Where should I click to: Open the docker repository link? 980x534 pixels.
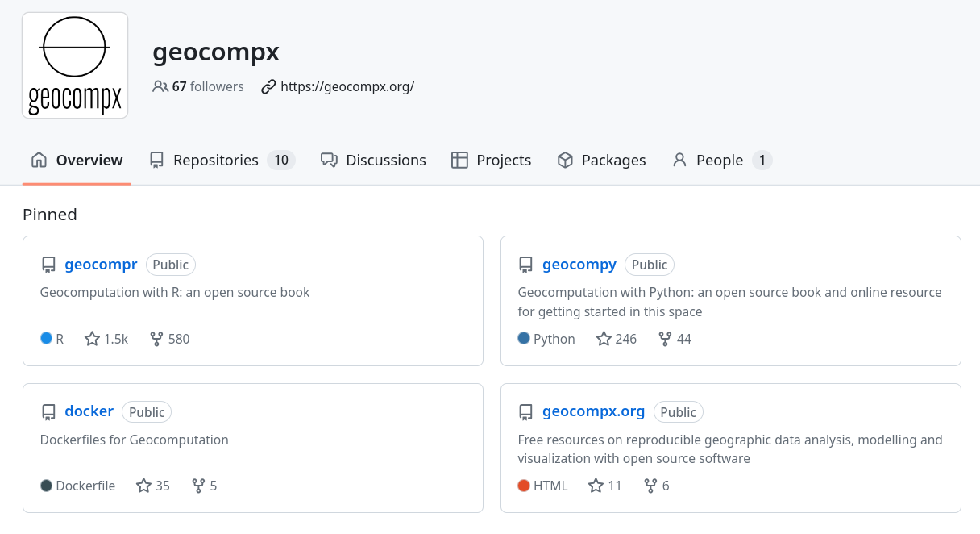coord(89,411)
